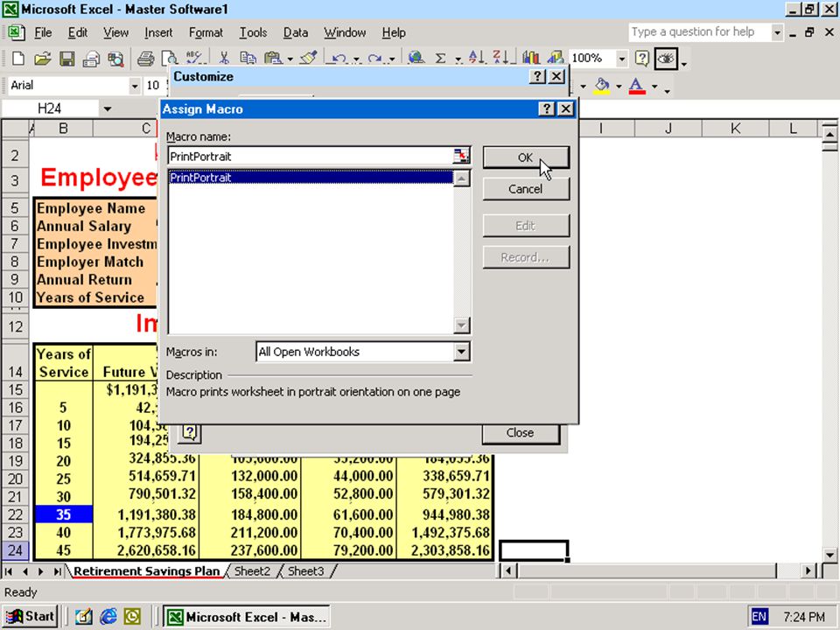Click the Font Color letter A icon
This screenshot has height=630, width=840.
(x=636, y=87)
